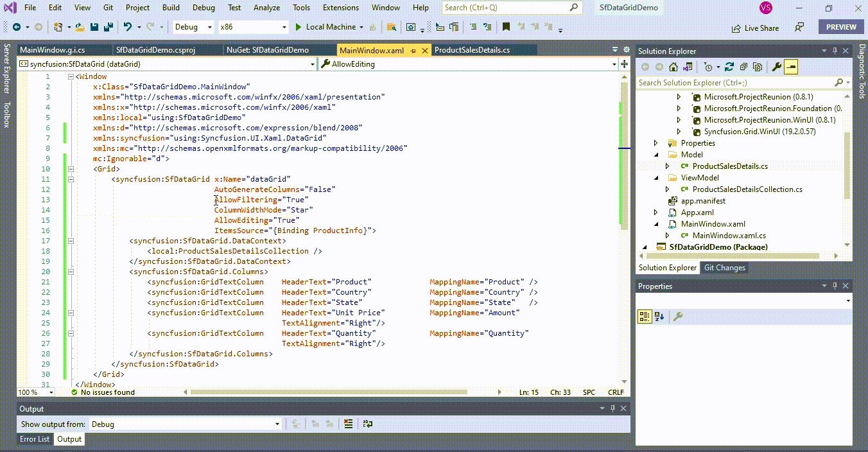This screenshot has width=868, height=452.
Task: Click the New Project icon in toolbar
Action: point(58,27)
